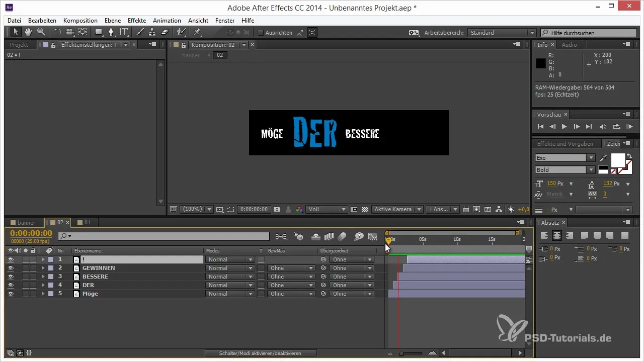Select the Roto Brush tool
The width and height of the screenshot is (644, 362).
point(181,32)
